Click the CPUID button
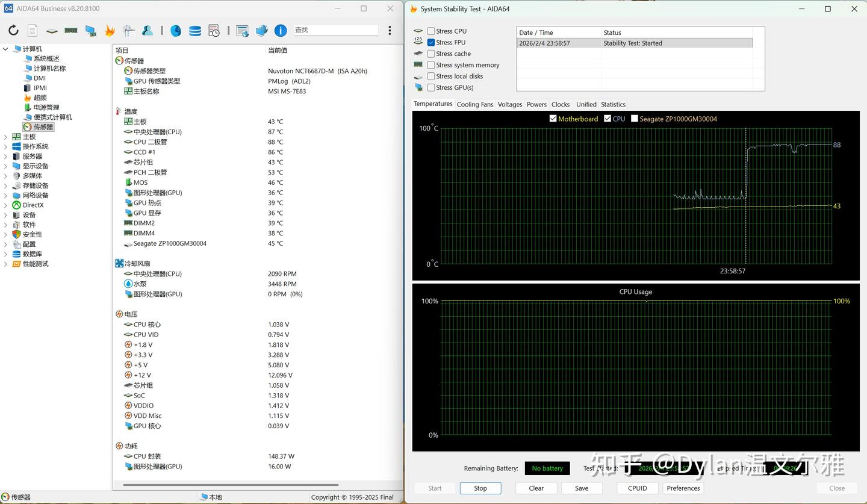The height and width of the screenshot is (504, 867). pyautogui.click(x=638, y=488)
